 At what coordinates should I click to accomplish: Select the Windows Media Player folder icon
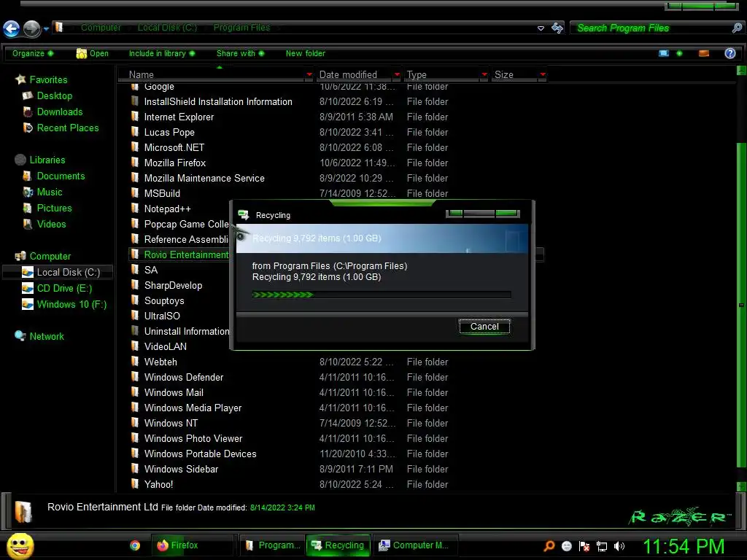point(135,408)
